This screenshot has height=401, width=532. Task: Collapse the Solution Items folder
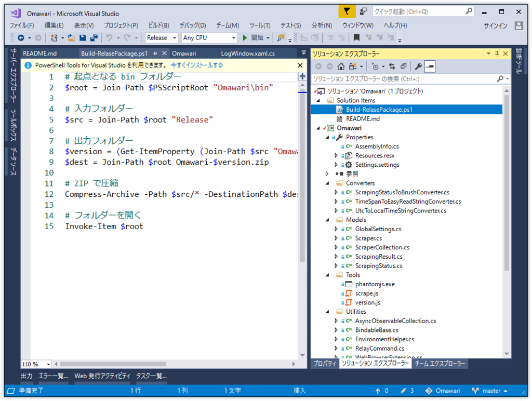click(318, 100)
